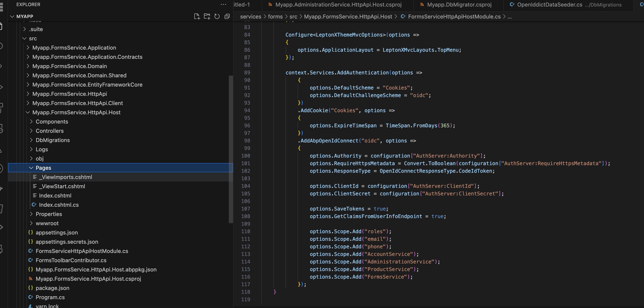
Task: Click the New Folder icon in Explorer
Action: tap(207, 16)
